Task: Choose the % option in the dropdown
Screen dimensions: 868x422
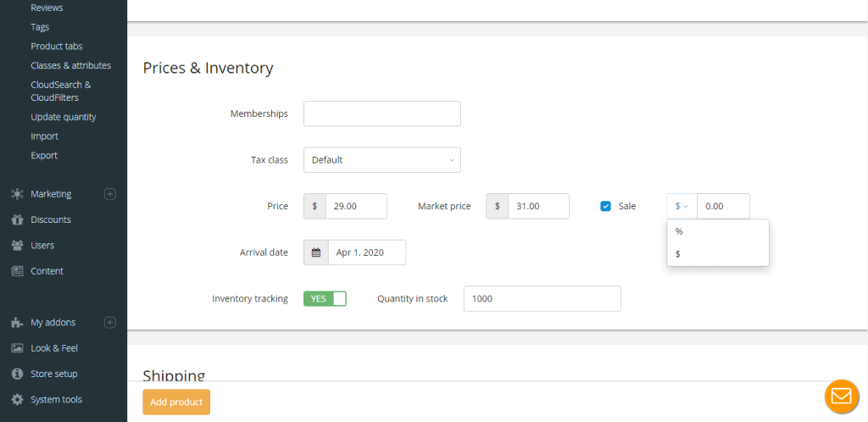Action: point(718,231)
